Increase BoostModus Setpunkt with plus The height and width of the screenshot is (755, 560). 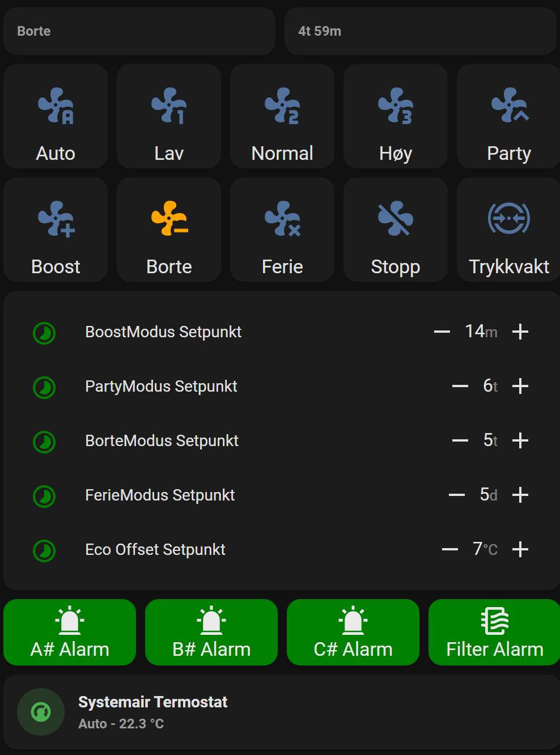pos(520,332)
